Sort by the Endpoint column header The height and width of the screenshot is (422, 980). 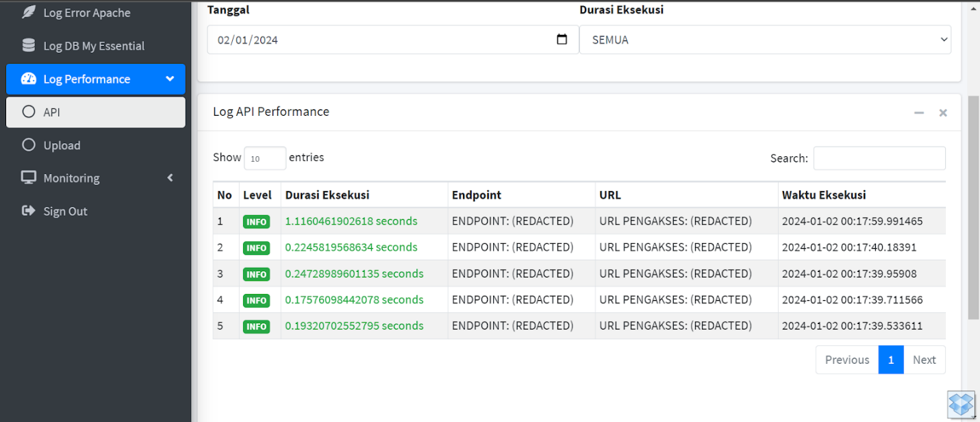[521, 195]
